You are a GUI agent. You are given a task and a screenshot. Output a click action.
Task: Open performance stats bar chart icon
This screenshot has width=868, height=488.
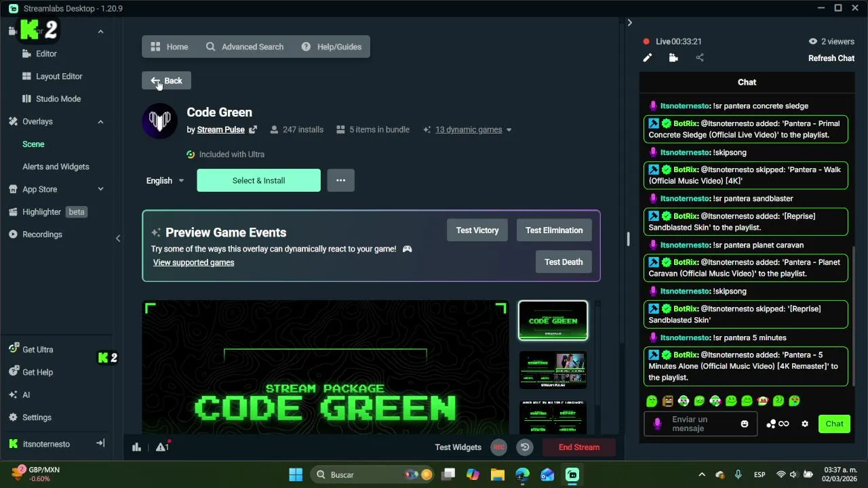tap(136, 447)
